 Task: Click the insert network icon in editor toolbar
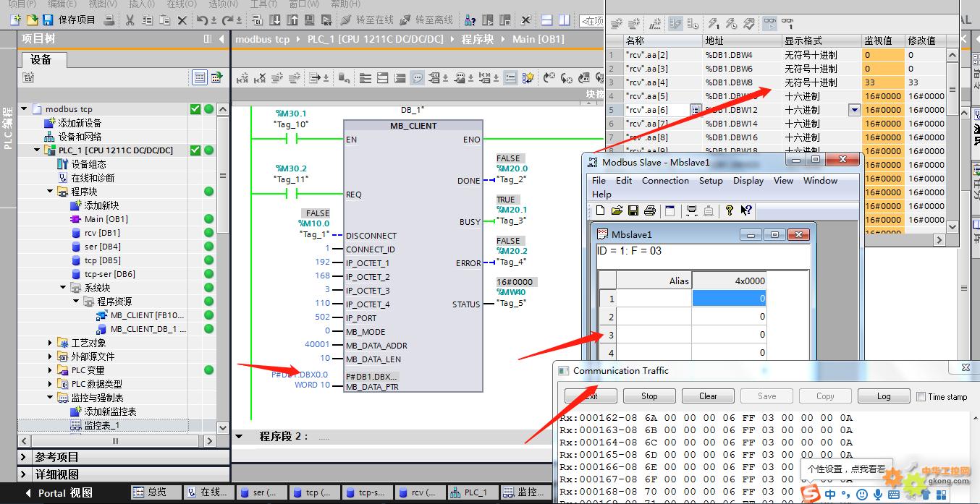tap(243, 77)
